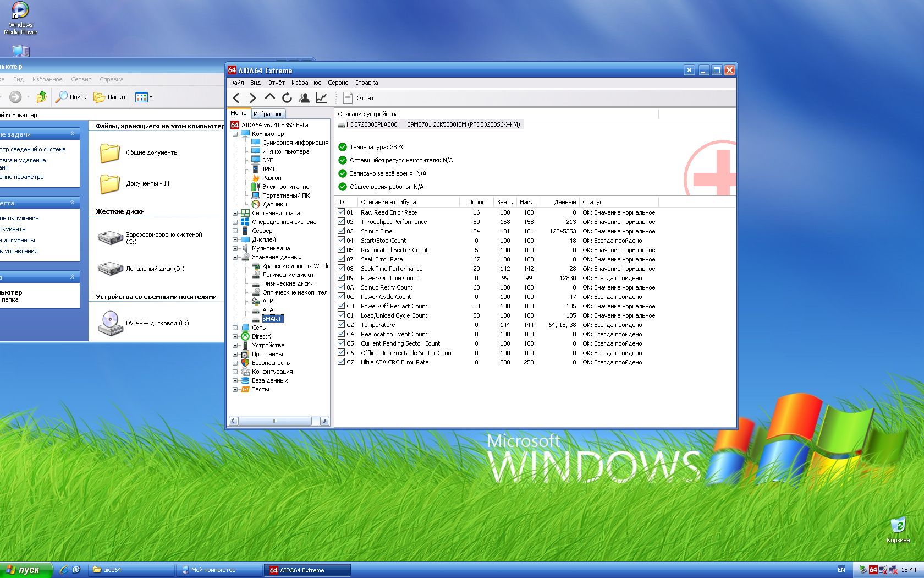Click Поиск search in Explorer toolbar
This screenshot has height=578, width=924.
(71, 97)
